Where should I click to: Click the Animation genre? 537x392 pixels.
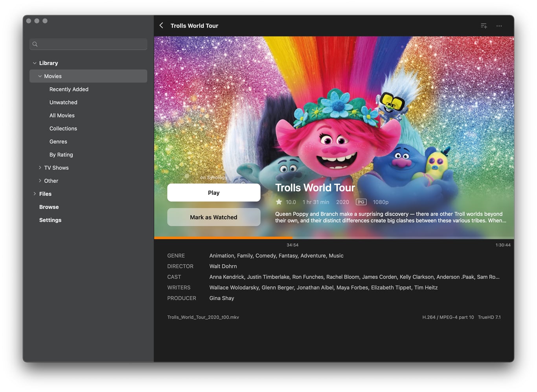point(222,256)
